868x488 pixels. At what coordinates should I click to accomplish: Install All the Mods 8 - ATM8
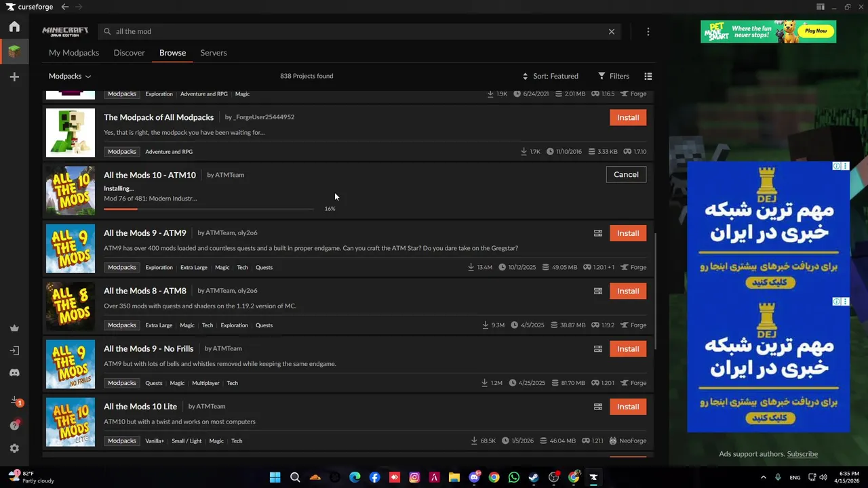tap(628, 291)
